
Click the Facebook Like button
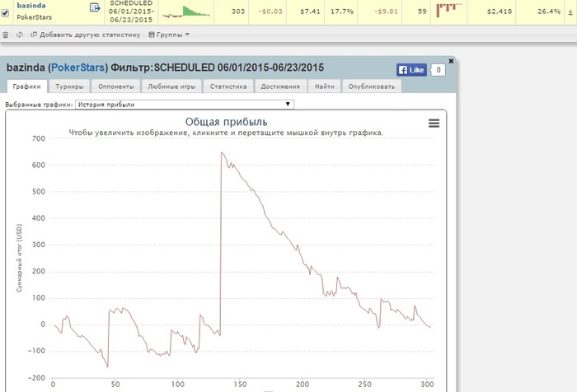coord(411,70)
